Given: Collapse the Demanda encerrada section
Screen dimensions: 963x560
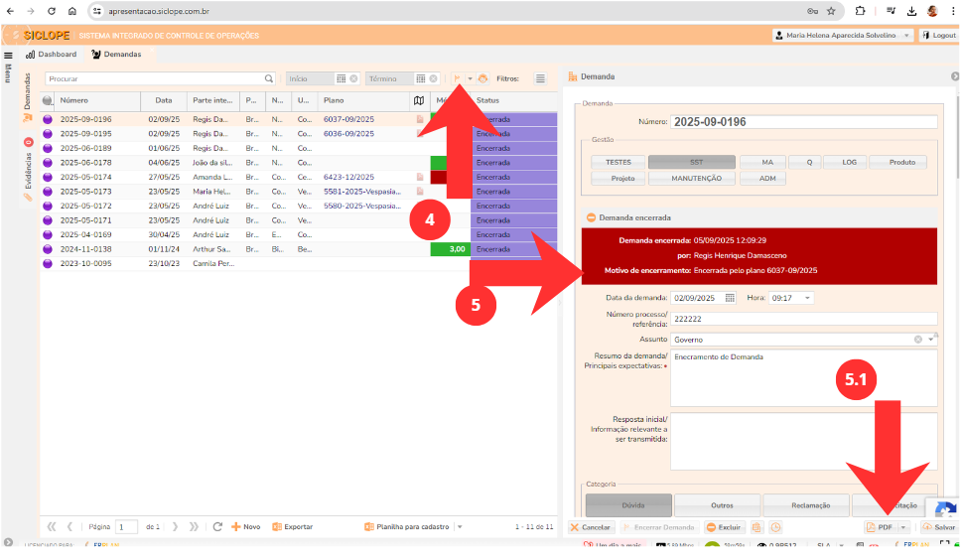Looking at the screenshot, I should pos(591,216).
